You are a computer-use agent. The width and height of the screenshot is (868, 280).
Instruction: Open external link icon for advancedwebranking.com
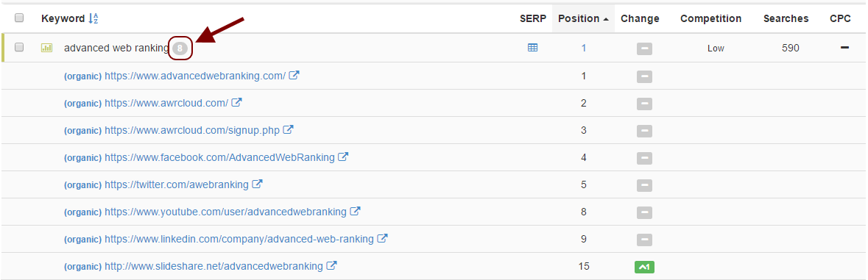pos(294,75)
